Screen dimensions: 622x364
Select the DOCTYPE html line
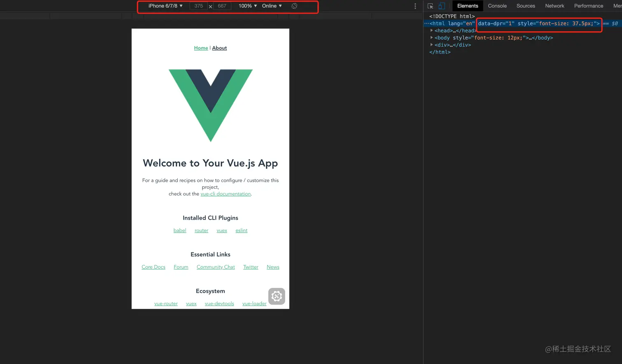452,16
